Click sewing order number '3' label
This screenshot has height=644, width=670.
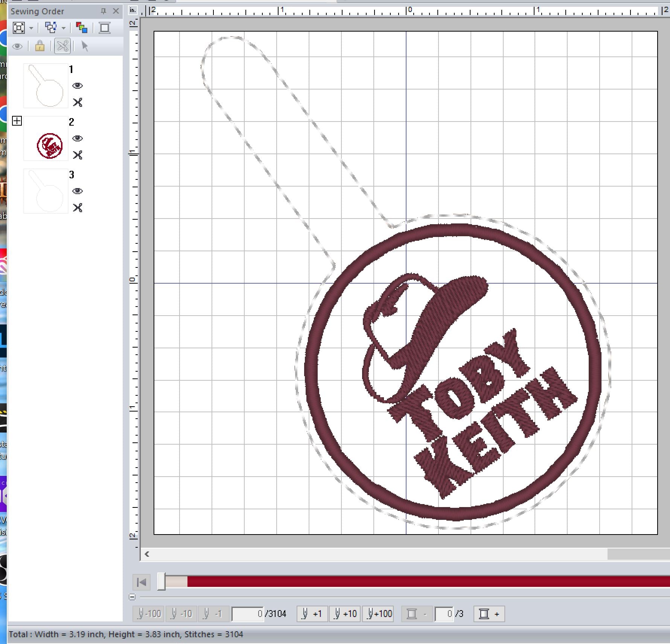[72, 175]
